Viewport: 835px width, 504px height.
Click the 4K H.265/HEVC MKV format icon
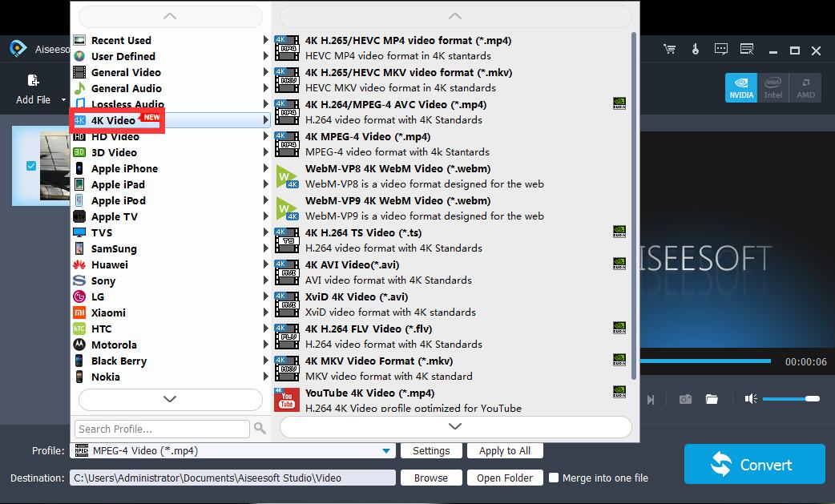pyautogui.click(x=287, y=80)
